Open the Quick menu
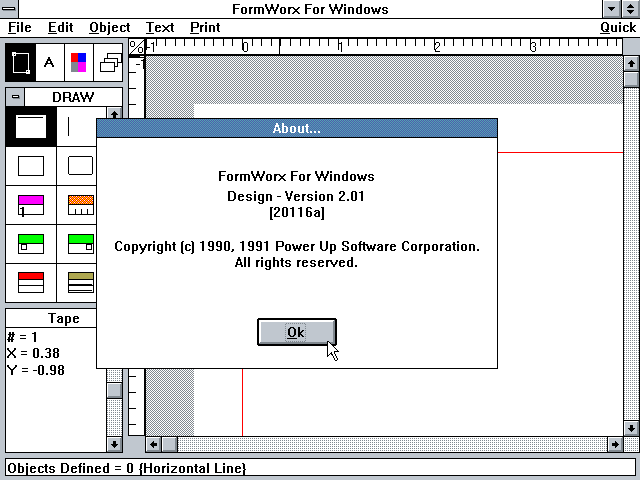This screenshot has width=640, height=480. (x=618, y=27)
